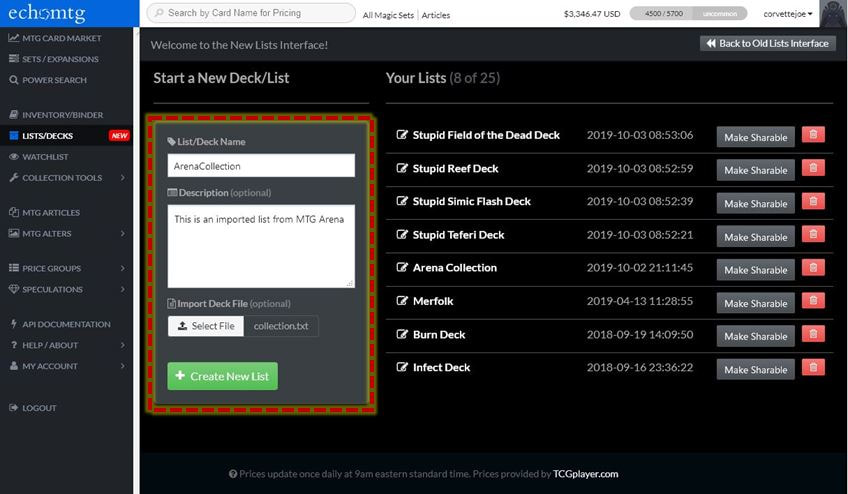Remove the Stupid Teferi Deck with trash icon
The height and width of the screenshot is (494, 848).
tap(813, 234)
